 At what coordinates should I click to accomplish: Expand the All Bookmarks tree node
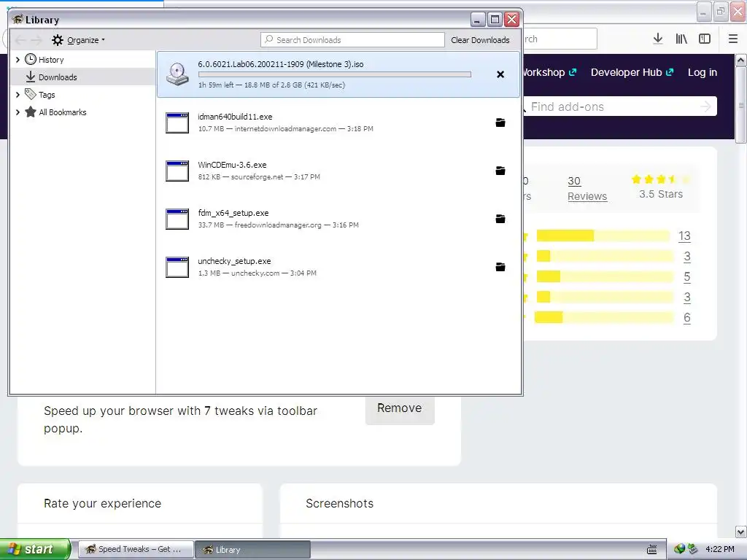click(x=18, y=112)
